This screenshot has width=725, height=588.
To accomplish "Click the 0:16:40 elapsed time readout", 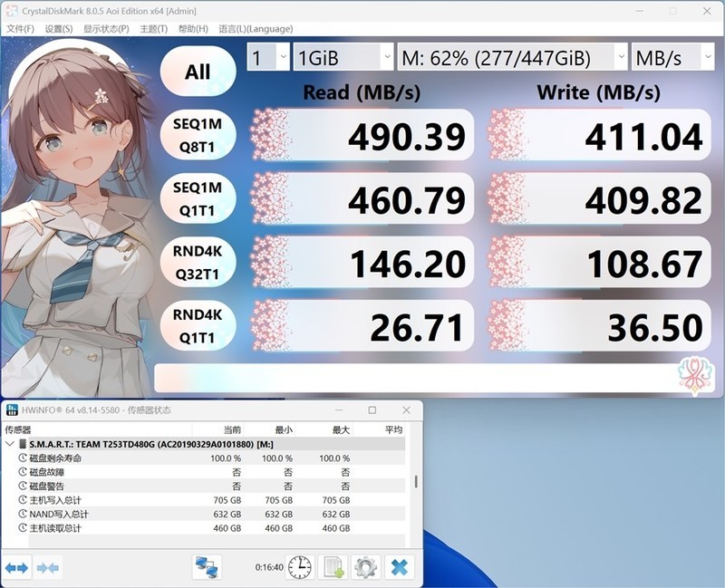I will pos(269,567).
